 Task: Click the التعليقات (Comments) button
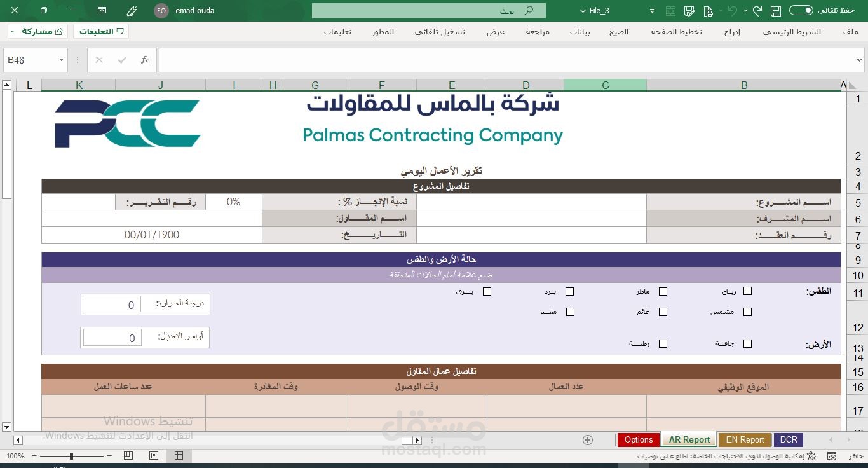tap(100, 31)
